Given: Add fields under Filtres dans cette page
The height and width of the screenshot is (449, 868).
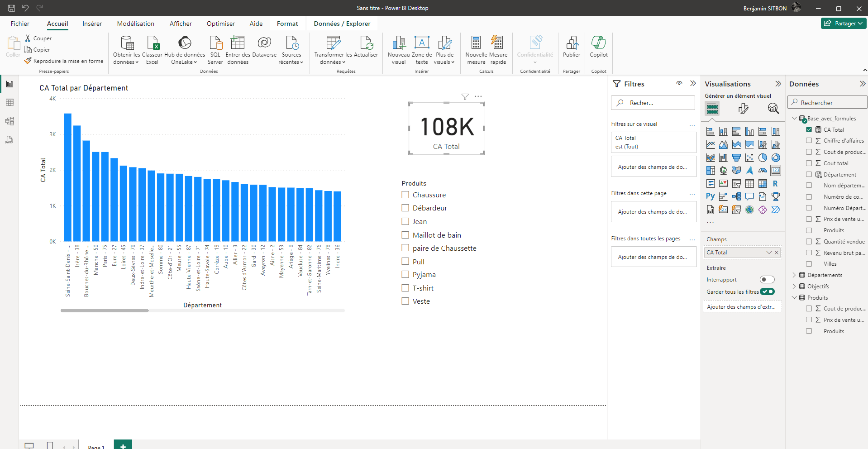Looking at the screenshot, I should (x=653, y=212).
